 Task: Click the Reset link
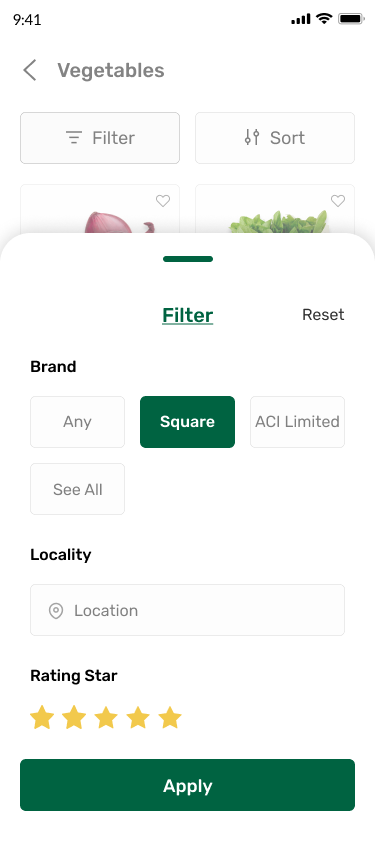(x=323, y=315)
